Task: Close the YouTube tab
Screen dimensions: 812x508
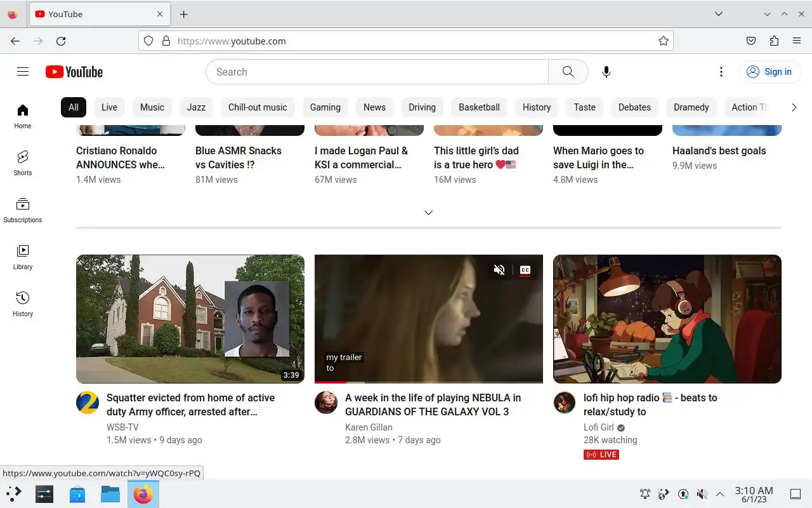Action: (x=160, y=14)
